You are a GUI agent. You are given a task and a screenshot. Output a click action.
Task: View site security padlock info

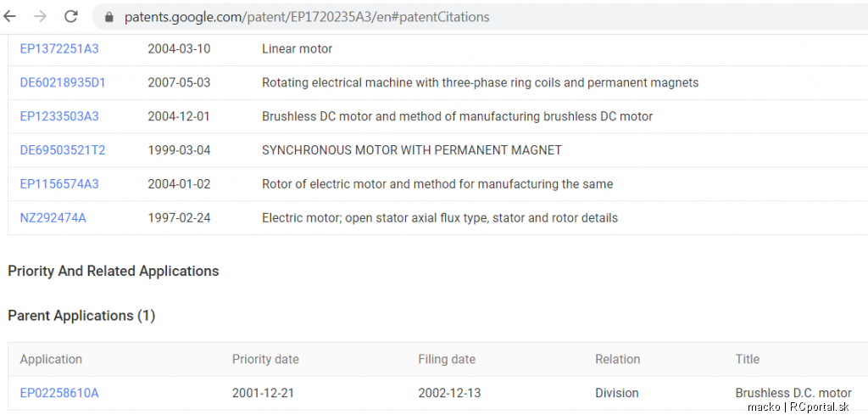tap(109, 17)
